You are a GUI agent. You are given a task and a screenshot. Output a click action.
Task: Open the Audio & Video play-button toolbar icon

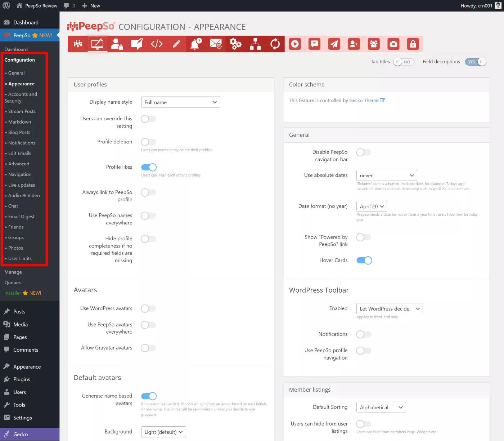(x=295, y=44)
